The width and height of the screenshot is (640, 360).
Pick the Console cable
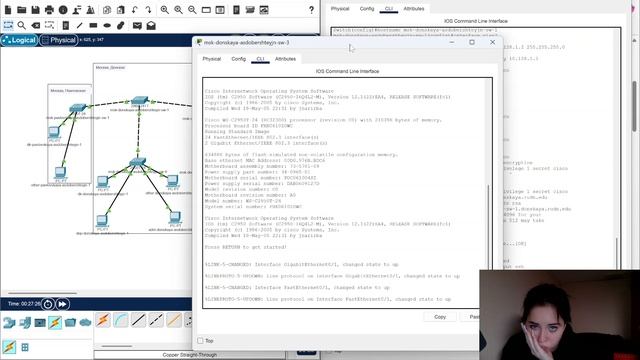pos(121,320)
